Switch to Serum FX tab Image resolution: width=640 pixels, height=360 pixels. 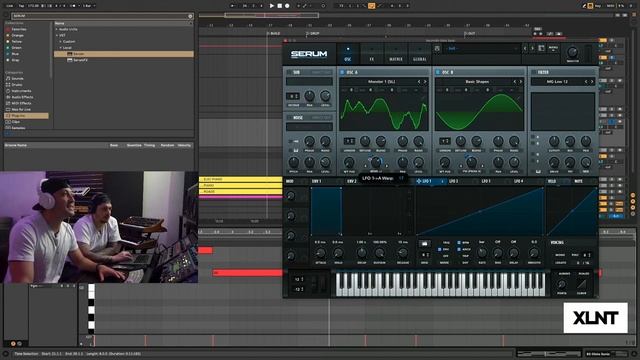click(372, 54)
